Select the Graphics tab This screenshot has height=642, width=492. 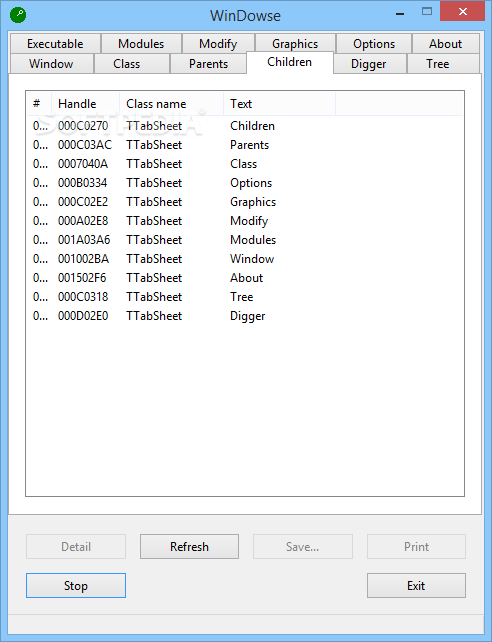pos(295,43)
